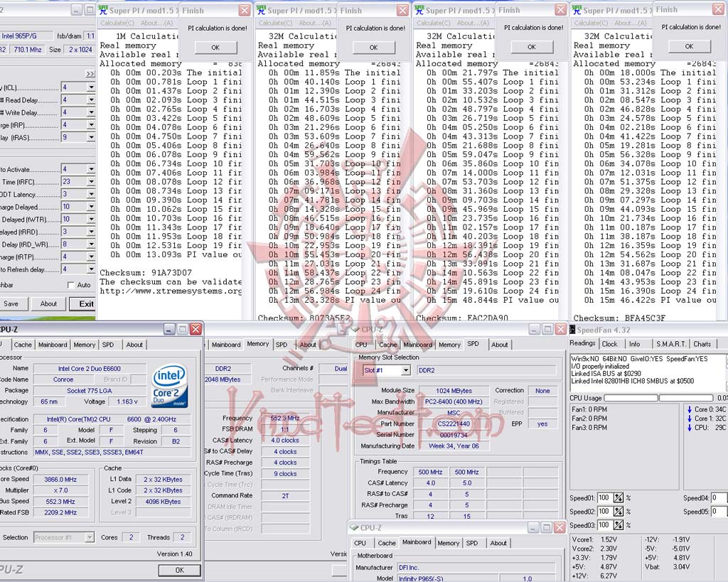Click the blue arrow next to CPU 29C
728x582 pixels.
[x=690, y=428]
